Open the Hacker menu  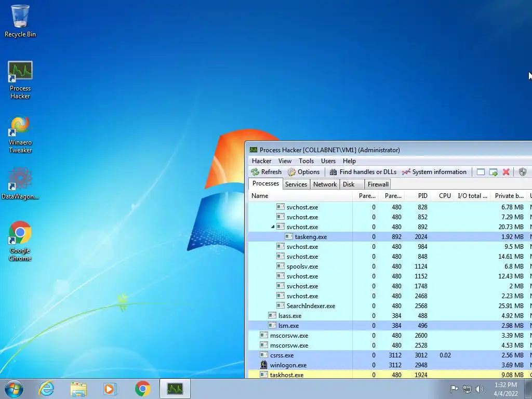pos(261,161)
